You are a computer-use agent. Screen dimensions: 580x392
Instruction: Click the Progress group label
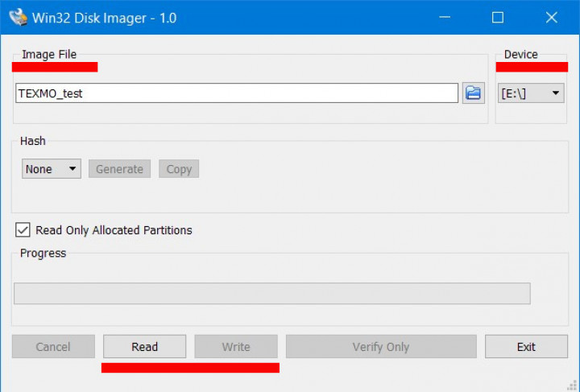pyautogui.click(x=43, y=253)
